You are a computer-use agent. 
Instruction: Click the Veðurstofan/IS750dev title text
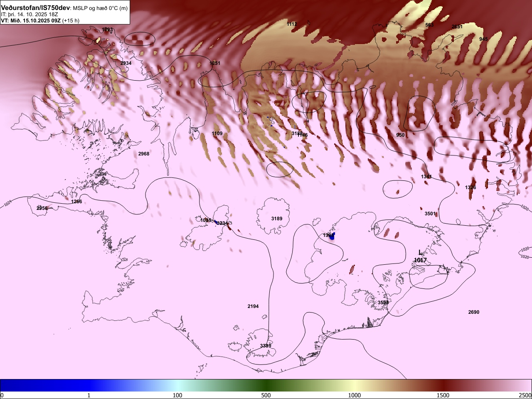(x=35, y=8)
